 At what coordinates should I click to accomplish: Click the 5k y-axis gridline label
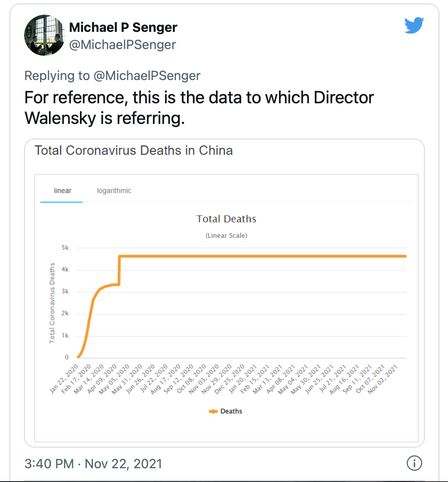pos(65,248)
